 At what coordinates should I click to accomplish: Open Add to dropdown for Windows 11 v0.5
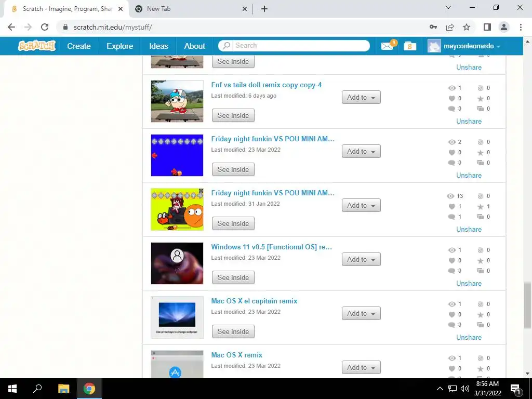[361, 259]
